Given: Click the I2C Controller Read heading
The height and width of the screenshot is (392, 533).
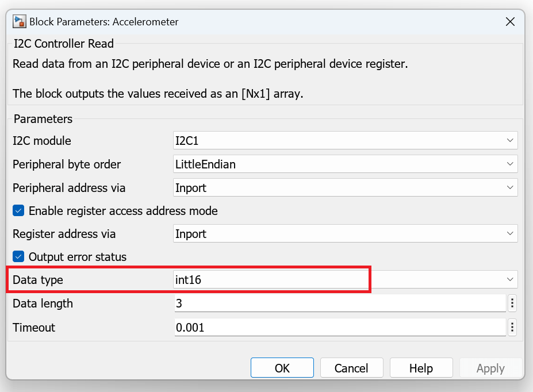Looking at the screenshot, I should [64, 44].
